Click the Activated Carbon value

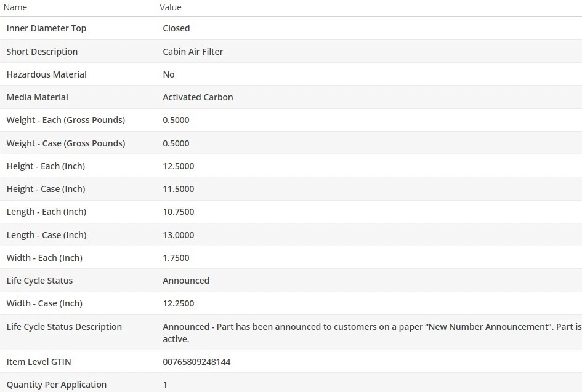(x=198, y=97)
